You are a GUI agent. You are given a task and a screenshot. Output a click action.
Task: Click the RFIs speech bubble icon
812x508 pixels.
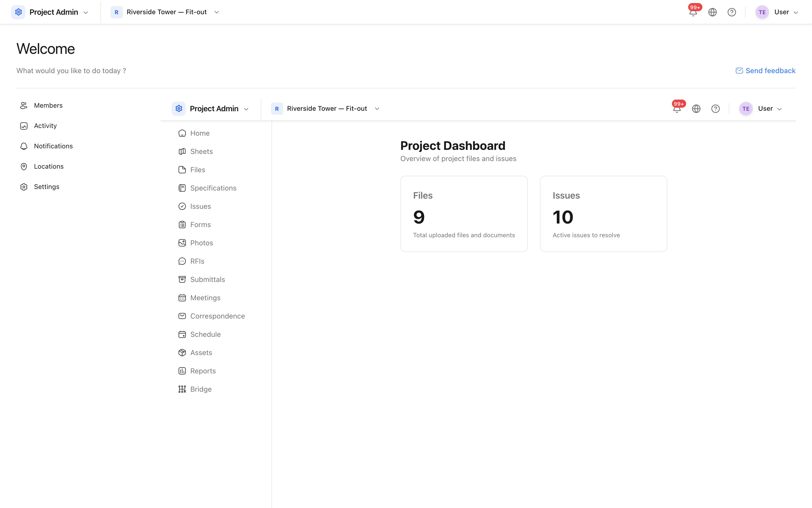[x=182, y=261]
